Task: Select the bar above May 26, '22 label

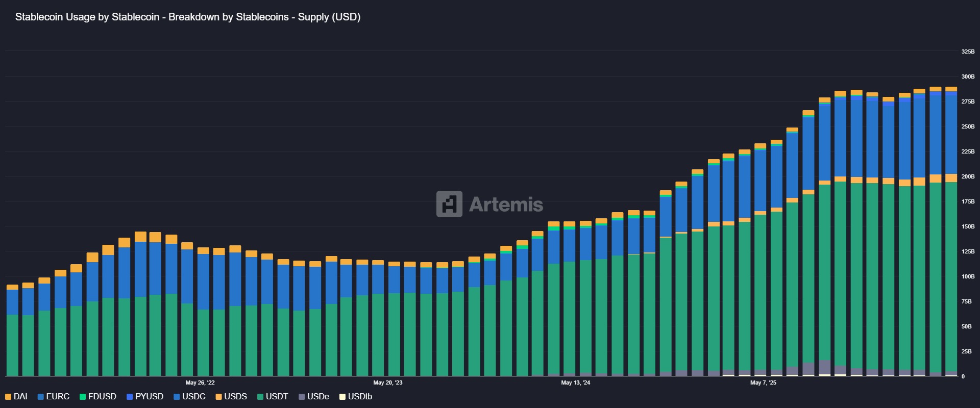Action: pyautogui.click(x=203, y=312)
